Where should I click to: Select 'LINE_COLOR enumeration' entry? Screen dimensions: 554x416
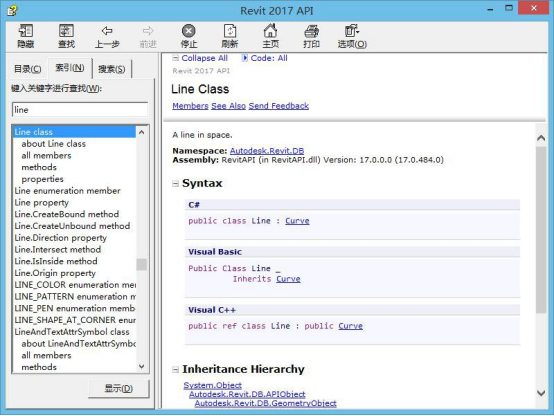(75, 285)
